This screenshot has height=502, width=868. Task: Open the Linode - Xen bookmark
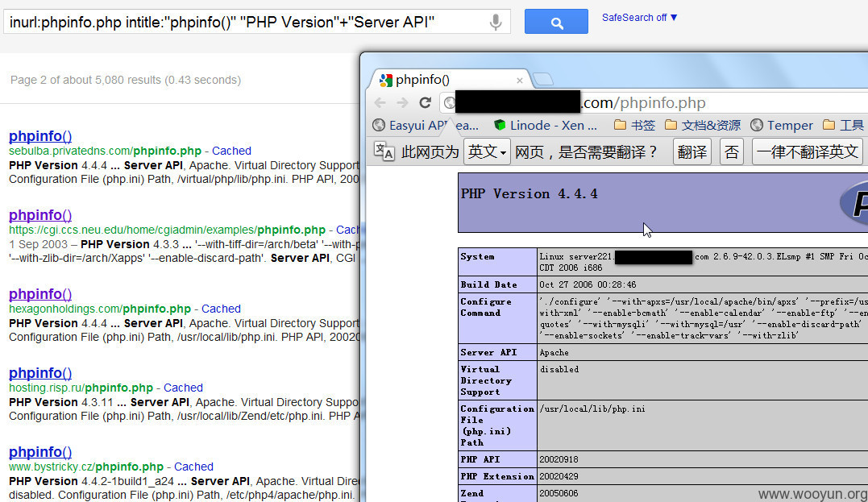pyautogui.click(x=546, y=126)
